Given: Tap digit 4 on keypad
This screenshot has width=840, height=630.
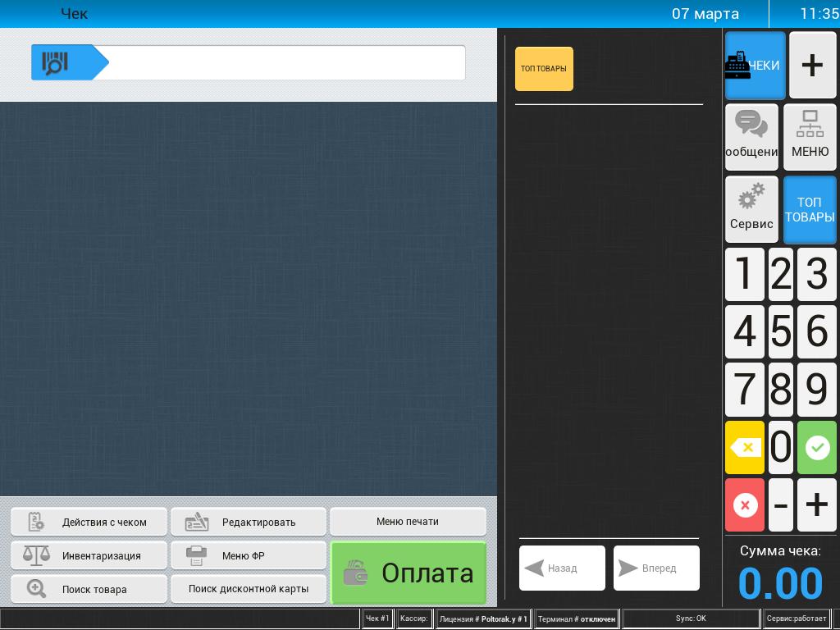Looking at the screenshot, I should (745, 331).
